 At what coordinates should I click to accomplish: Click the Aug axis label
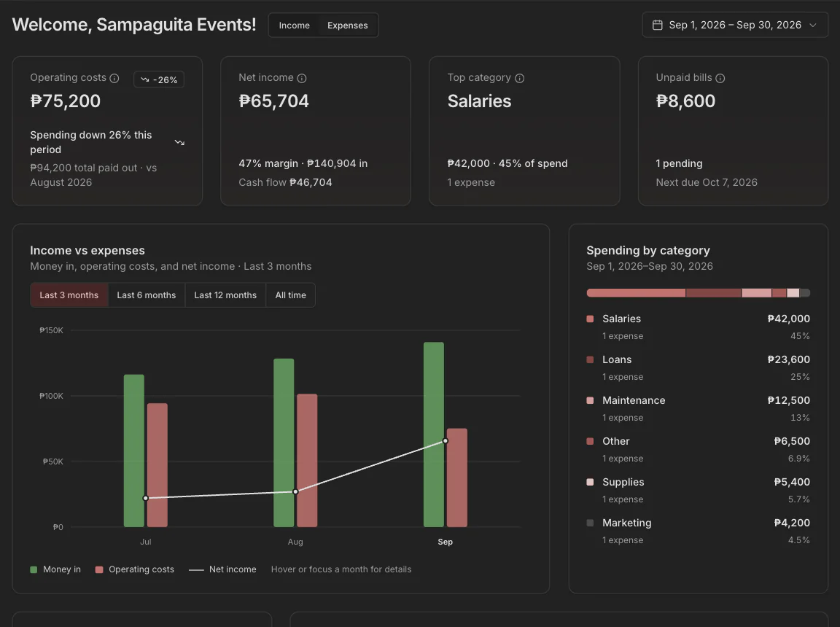(x=295, y=542)
